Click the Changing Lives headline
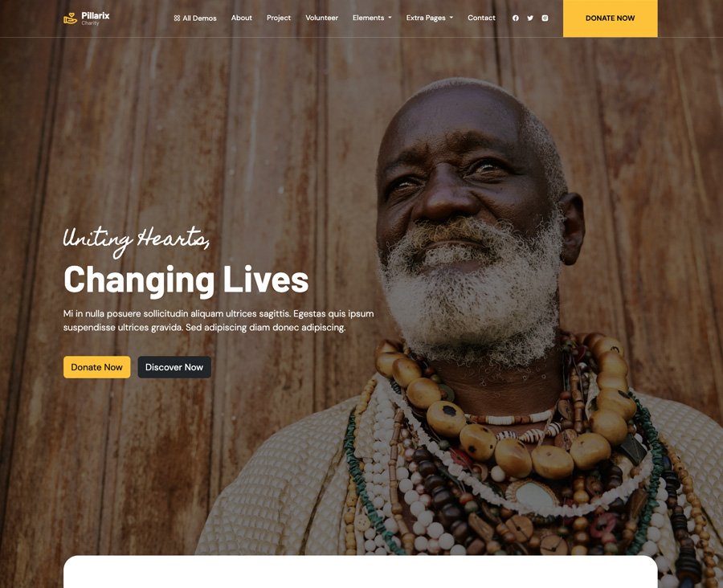This screenshot has width=723, height=588. (186, 280)
